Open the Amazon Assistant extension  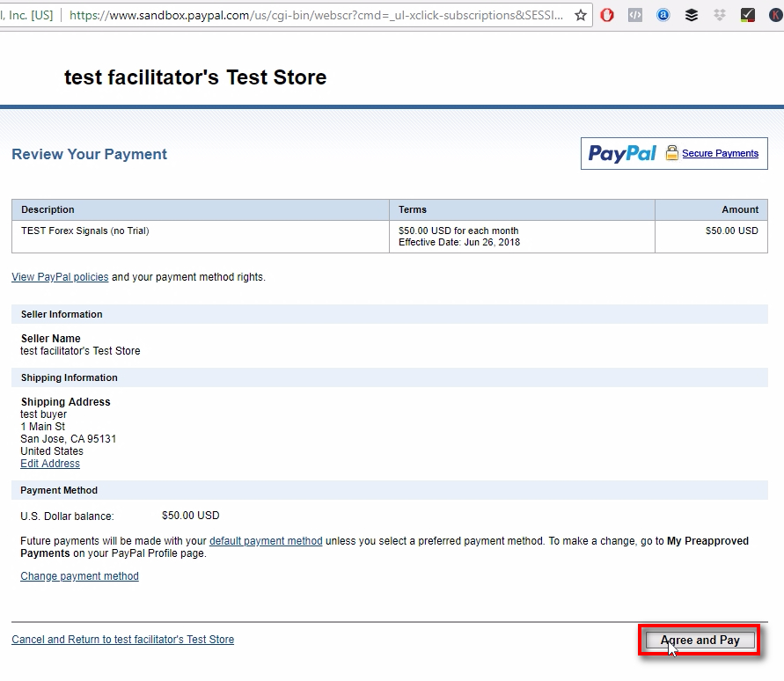tap(663, 15)
